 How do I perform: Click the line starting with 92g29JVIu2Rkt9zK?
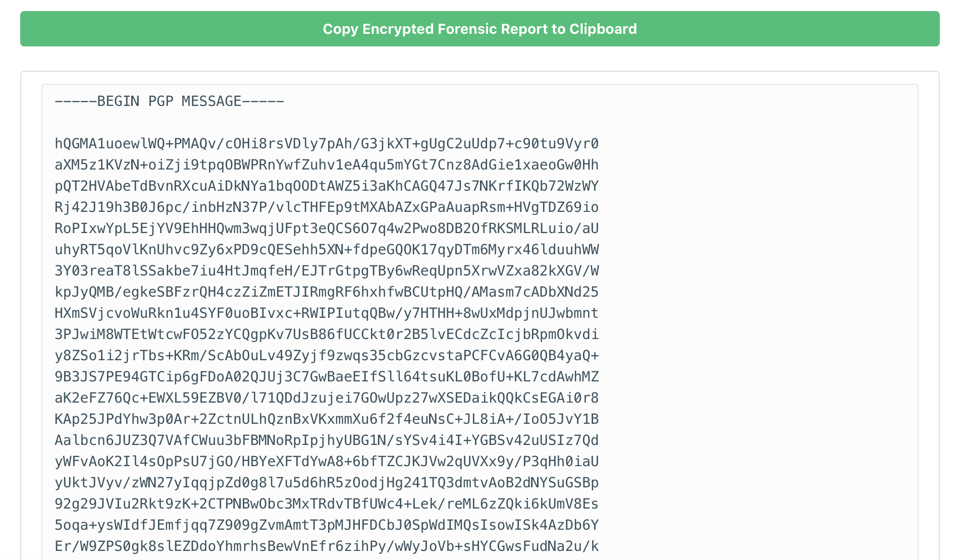[x=326, y=504]
